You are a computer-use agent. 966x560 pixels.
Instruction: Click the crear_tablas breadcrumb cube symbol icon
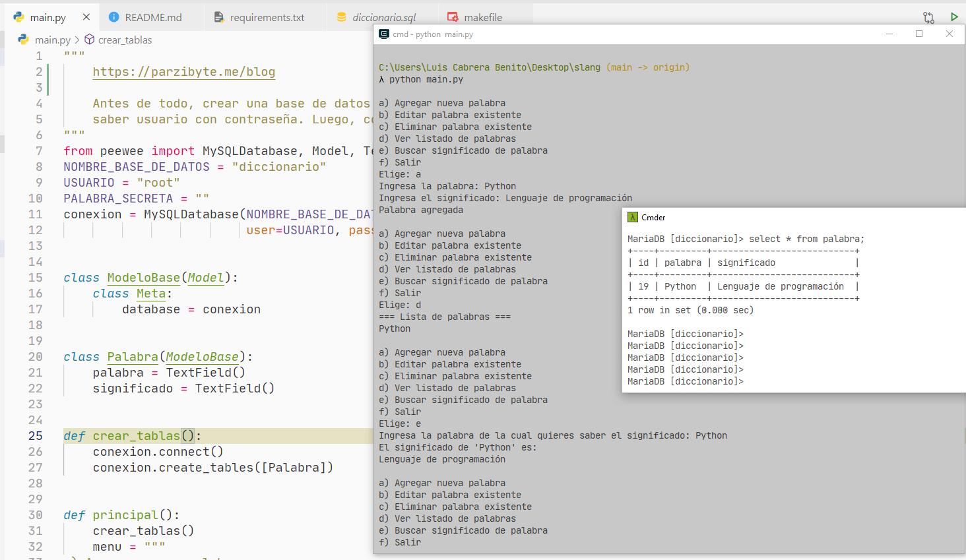tap(90, 40)
